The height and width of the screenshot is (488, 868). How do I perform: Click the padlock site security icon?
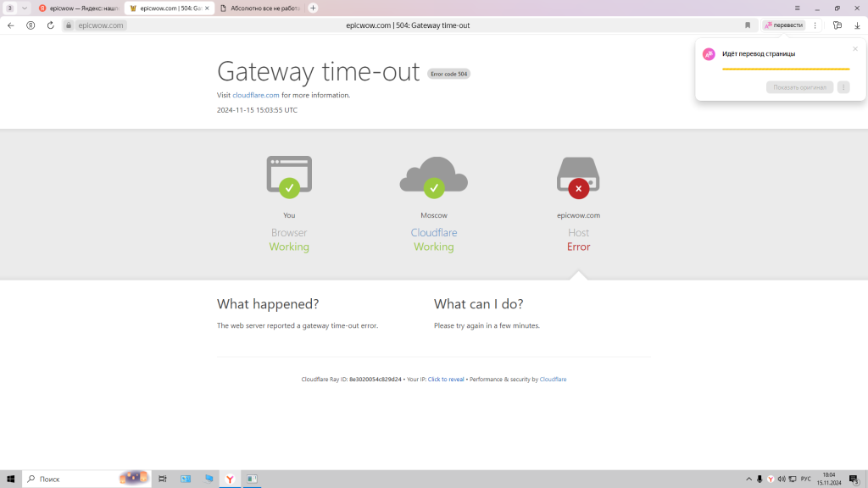click(x=70, y=25)
